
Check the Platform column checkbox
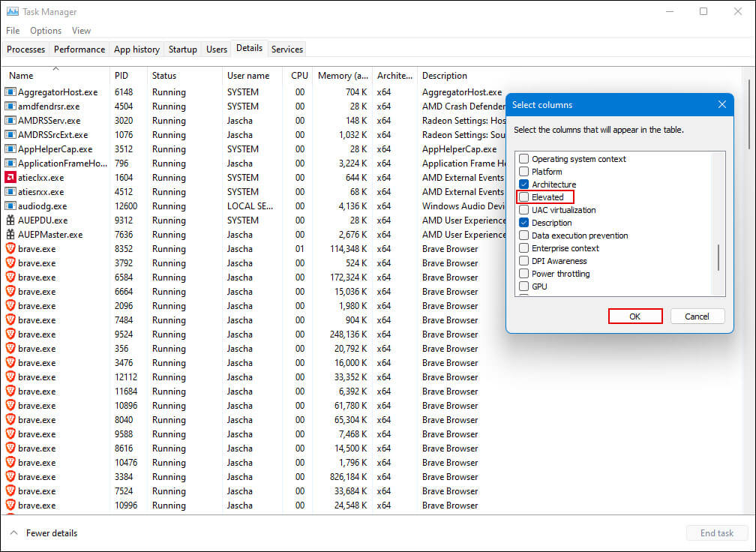[523, 172]
